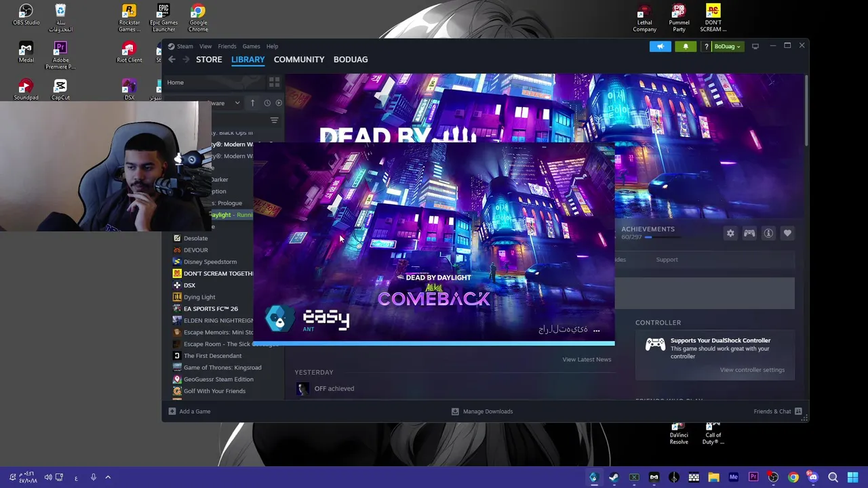Image resolution: width=868 pixels, height=488 pixels.
Task: Open Manage Downloads
Action: click(x=482, y=411)
